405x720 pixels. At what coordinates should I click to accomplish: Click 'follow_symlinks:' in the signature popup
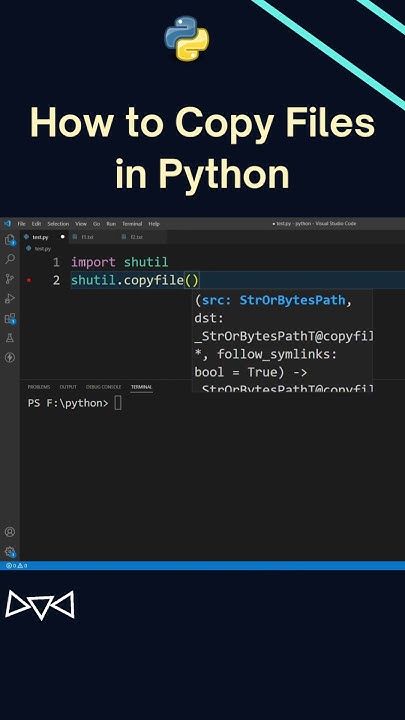pos(277,354)
